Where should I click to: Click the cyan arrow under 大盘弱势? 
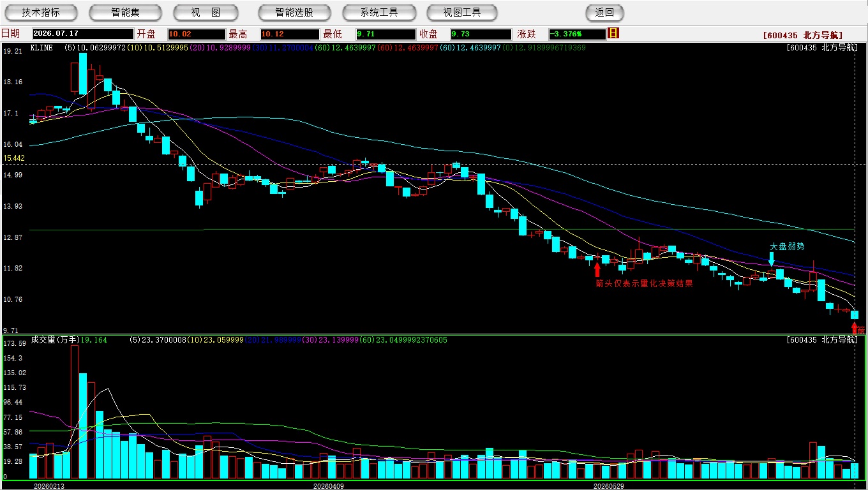[771, 258]
